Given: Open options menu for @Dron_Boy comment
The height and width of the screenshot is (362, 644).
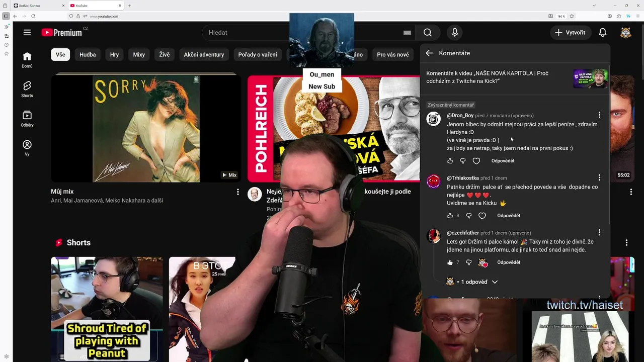Looking at the screenshot, I should [599, 115].
